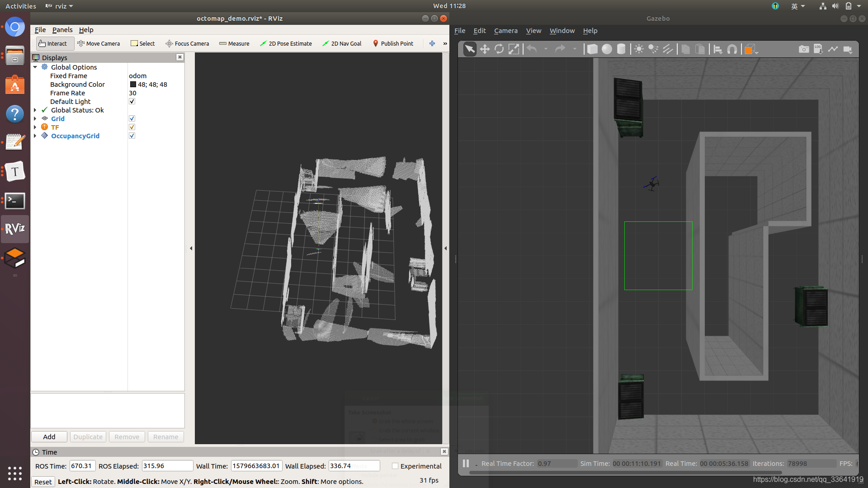868x488 pixels.
Task: Select the Publish Point tool
Action: [x=393, y=44]
